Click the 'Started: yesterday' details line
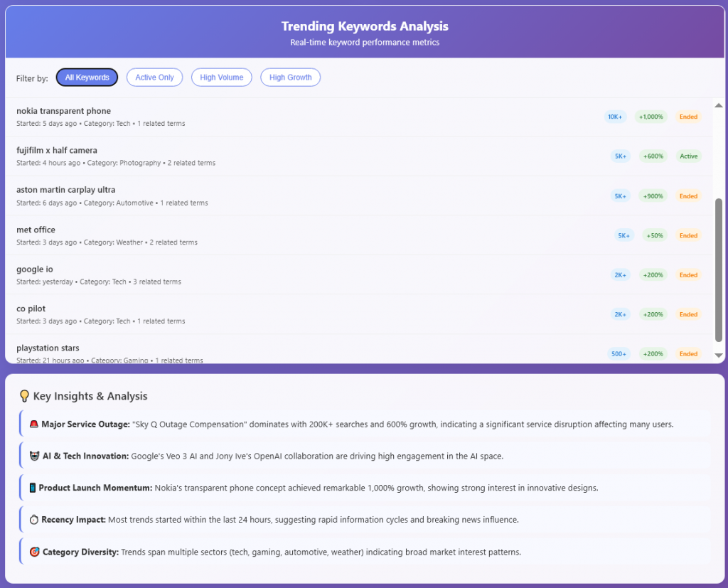 point(99,282)
